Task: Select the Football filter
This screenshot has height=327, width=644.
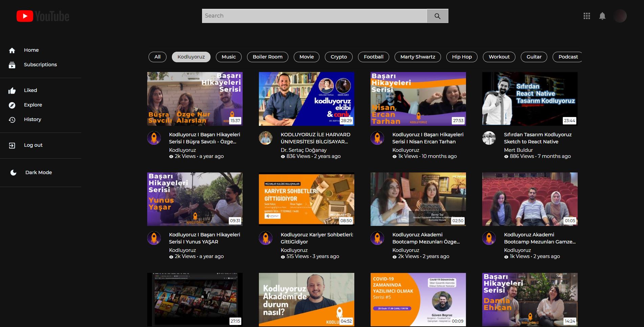Action: click(373, 57)
